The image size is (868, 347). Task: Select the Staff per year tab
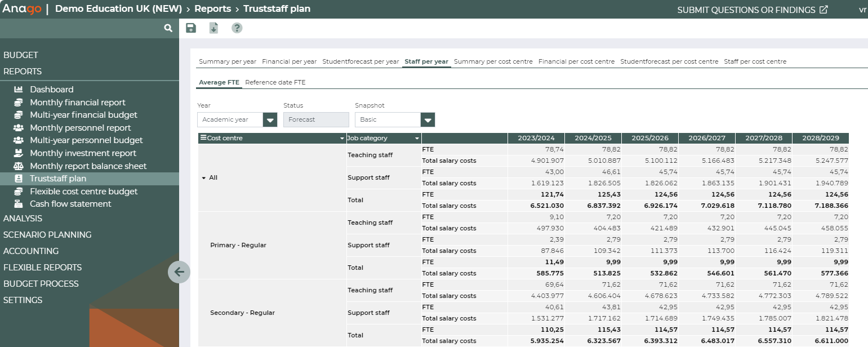(427, 61)
